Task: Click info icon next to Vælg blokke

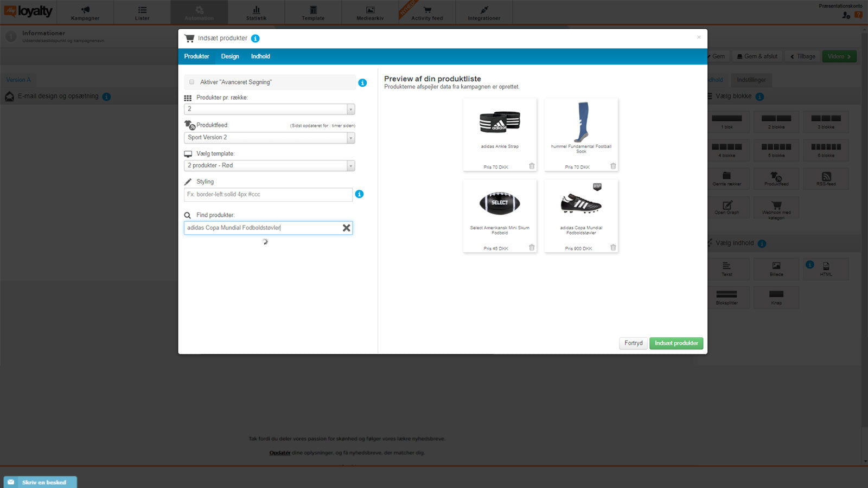Action: click(x=759, y=97)
